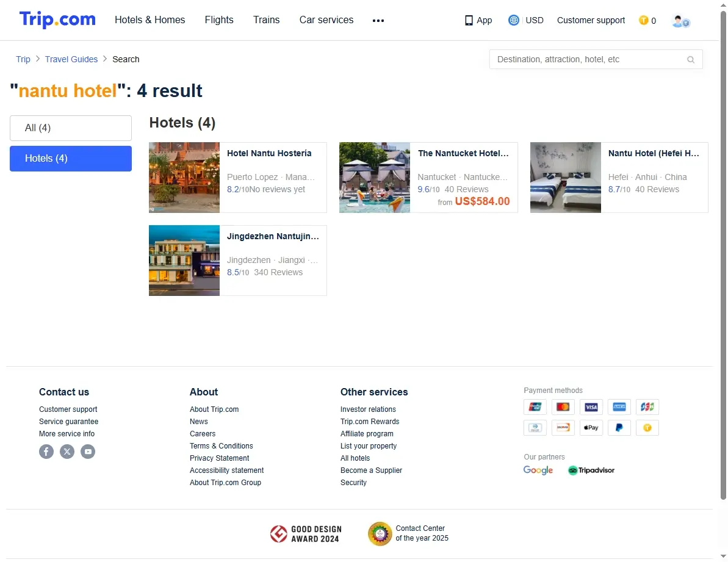
Task: Click the Google partner logo
Action: point(538,470)
